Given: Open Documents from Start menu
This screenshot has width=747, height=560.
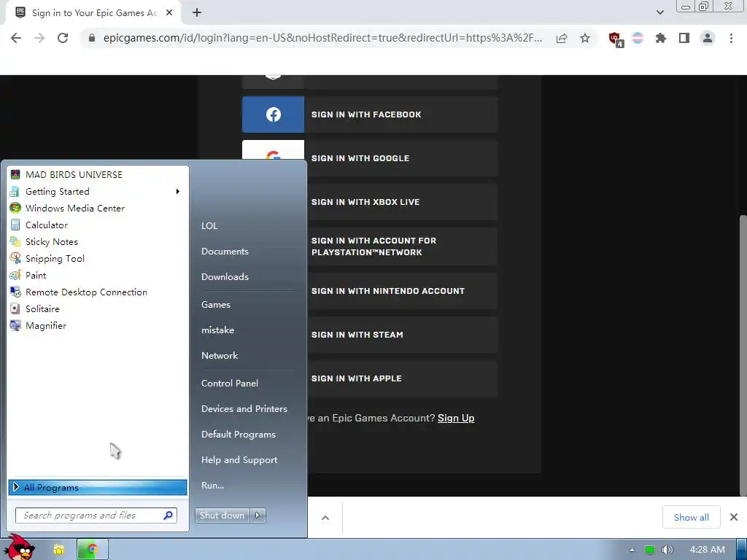Looking at the screenshot, I should click(x=225, y=252).
